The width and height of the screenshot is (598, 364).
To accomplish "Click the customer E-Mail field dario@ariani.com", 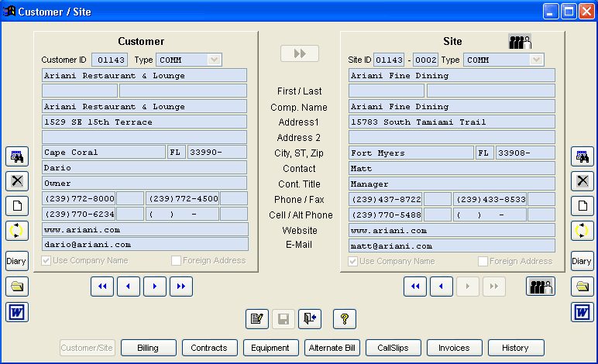I will click(145, 244).
